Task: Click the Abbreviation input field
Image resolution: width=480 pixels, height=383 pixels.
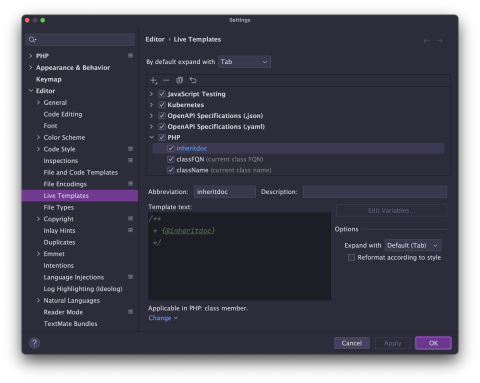Action: [x=225, y=192]
